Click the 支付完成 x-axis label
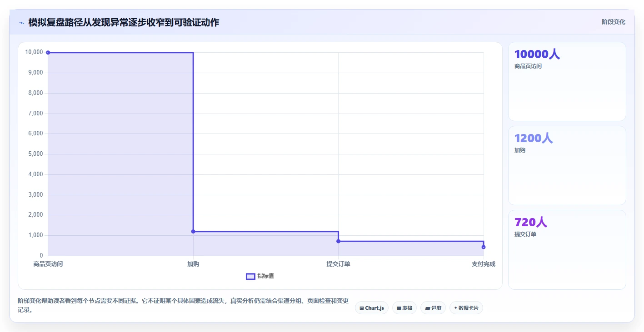Image resolution: width=644 pixels, height=332 pixels. (483, 264)
